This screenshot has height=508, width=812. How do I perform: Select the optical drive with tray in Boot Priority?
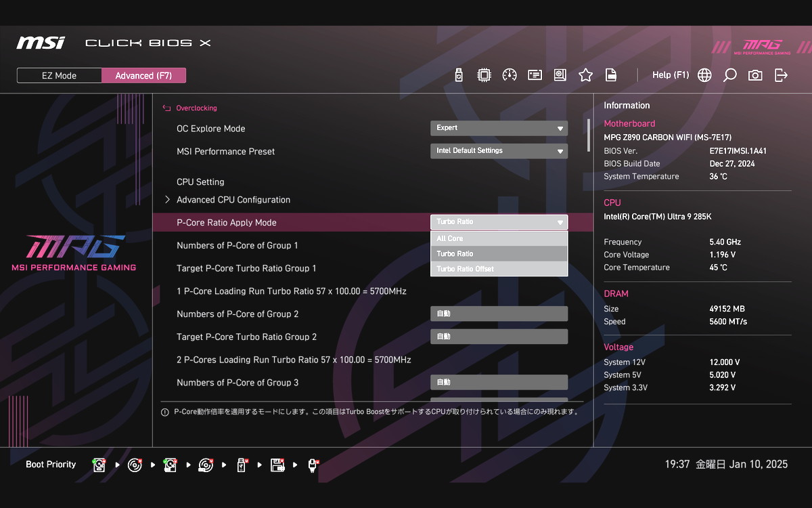(206, 465)
